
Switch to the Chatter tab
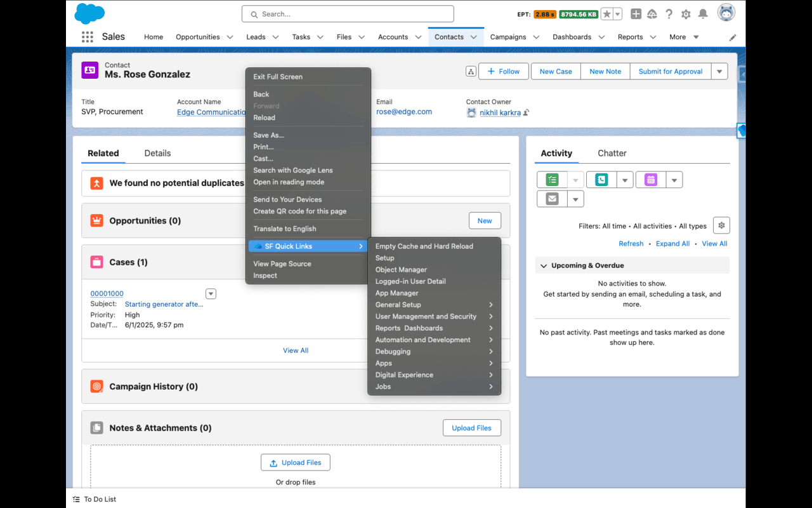[612, 153]
